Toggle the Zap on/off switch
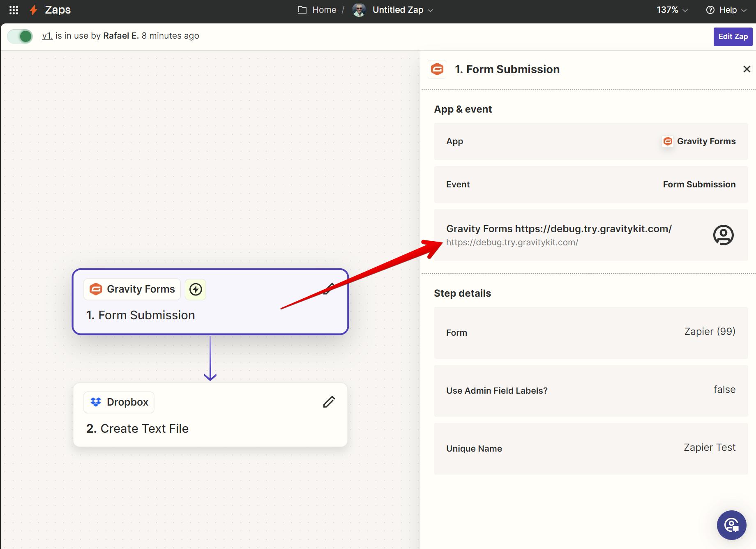This screenshot has width=756, height=549. [x=20, y=36]
